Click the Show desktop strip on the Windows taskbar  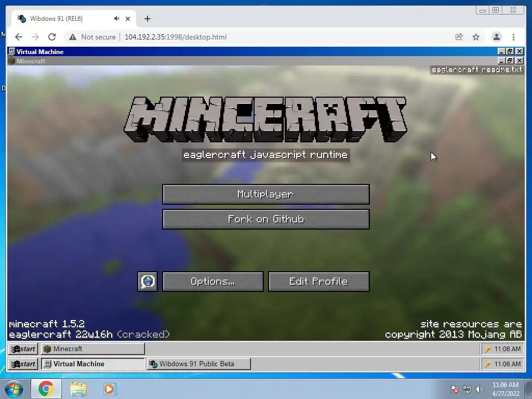(x=528, y=389)
